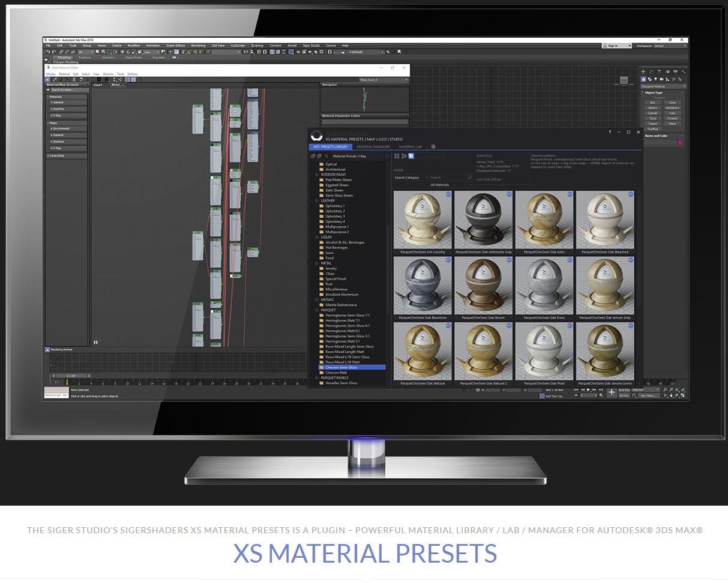
Task: Open the Workspaces Default dropdown
Action: (x=670, y=46)
